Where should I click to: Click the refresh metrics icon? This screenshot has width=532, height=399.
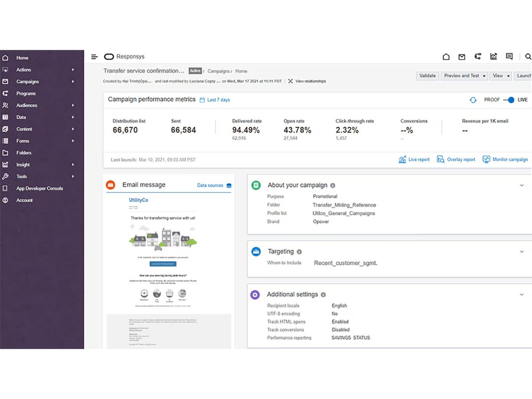click(x=473, y=100)
